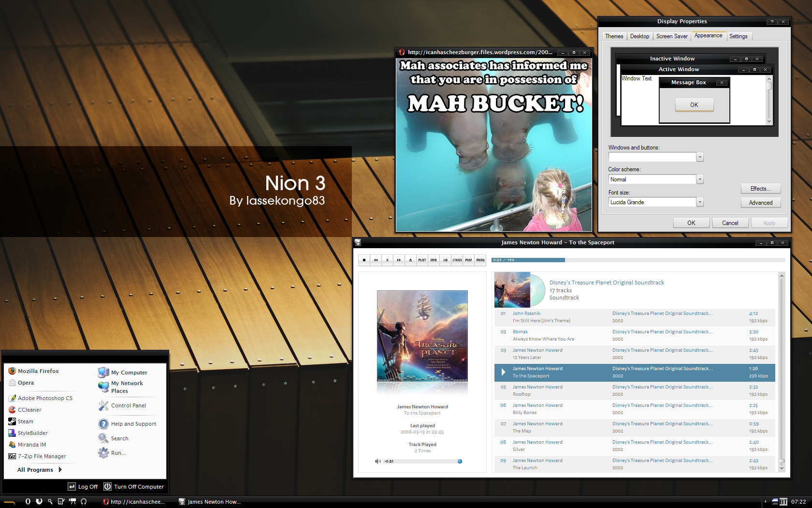
Task: Click the player window menu icon in title bar
Action: click(358, 242)
